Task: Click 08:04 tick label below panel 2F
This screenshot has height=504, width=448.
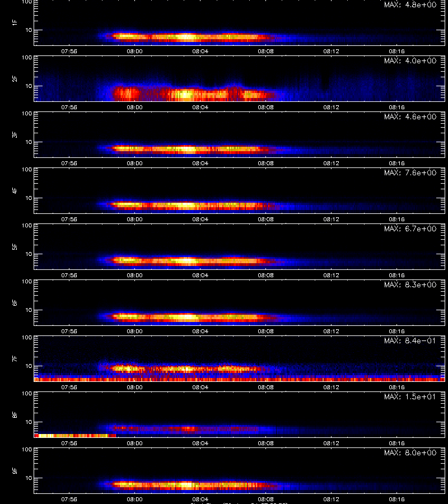Action: [200, 107]
